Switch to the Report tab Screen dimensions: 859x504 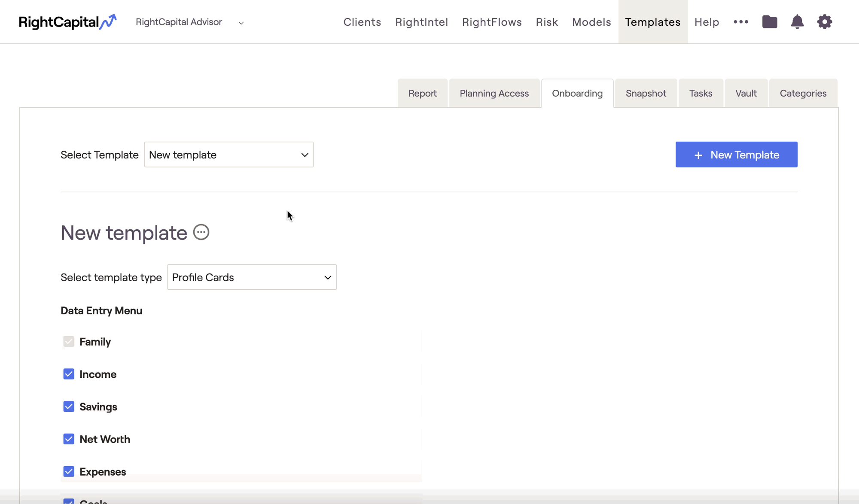point(423,93)
